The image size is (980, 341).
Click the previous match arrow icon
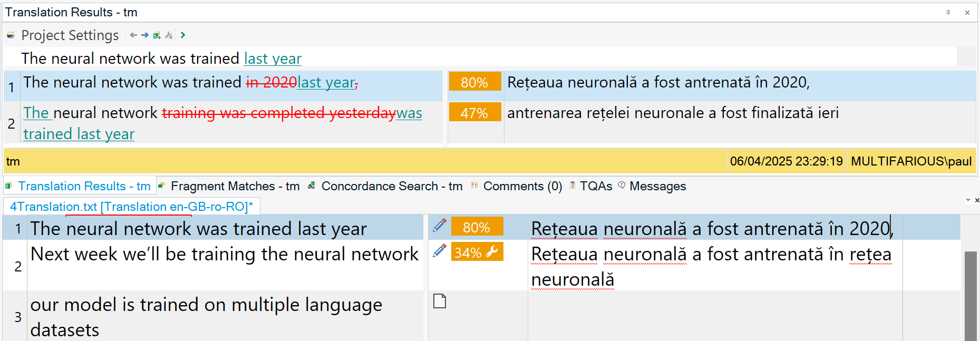click(133, 35)
